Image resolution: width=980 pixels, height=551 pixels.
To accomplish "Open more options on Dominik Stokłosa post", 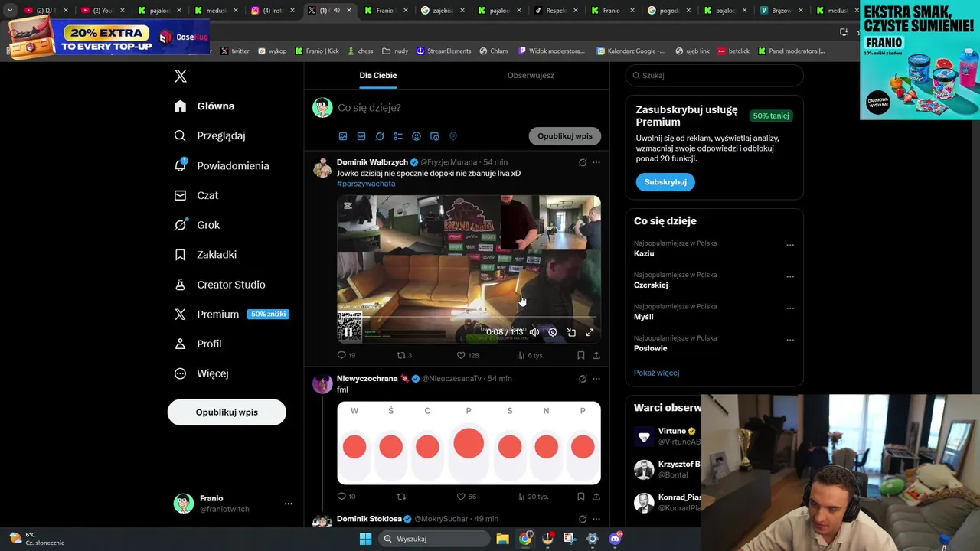I will (596, 519).
